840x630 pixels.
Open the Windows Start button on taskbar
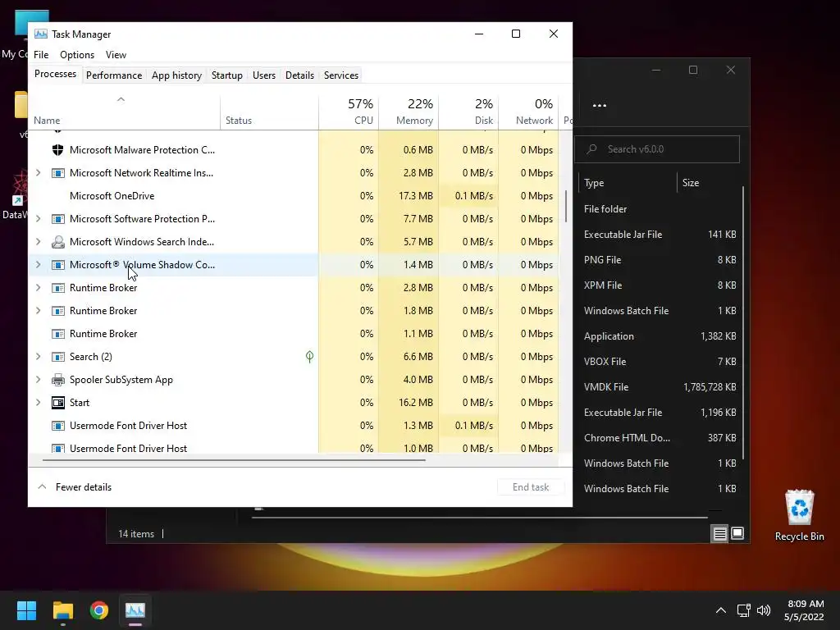pos(26,610)
